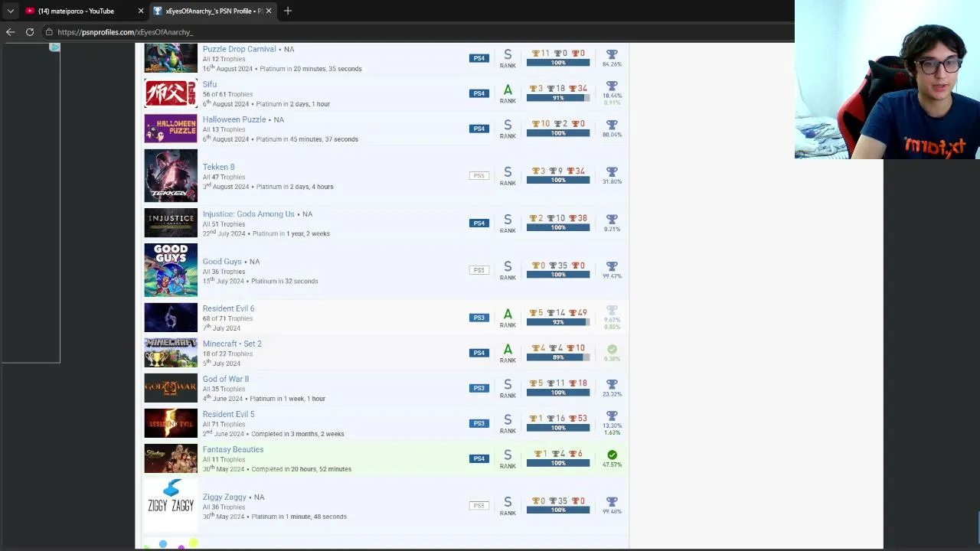
Task: Click the God of War II cover thumbnail
Action: [x=171, y=388]
